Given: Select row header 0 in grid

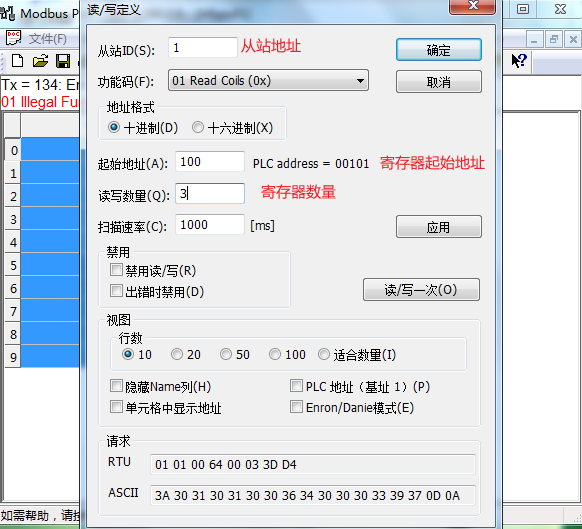Looking at the screenshot, I should [x=13, y=150].
